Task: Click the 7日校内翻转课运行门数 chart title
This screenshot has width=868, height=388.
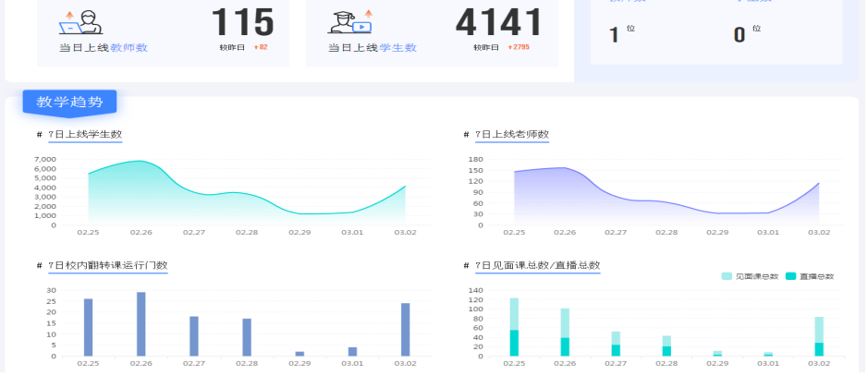Action: tap(107, 266)
